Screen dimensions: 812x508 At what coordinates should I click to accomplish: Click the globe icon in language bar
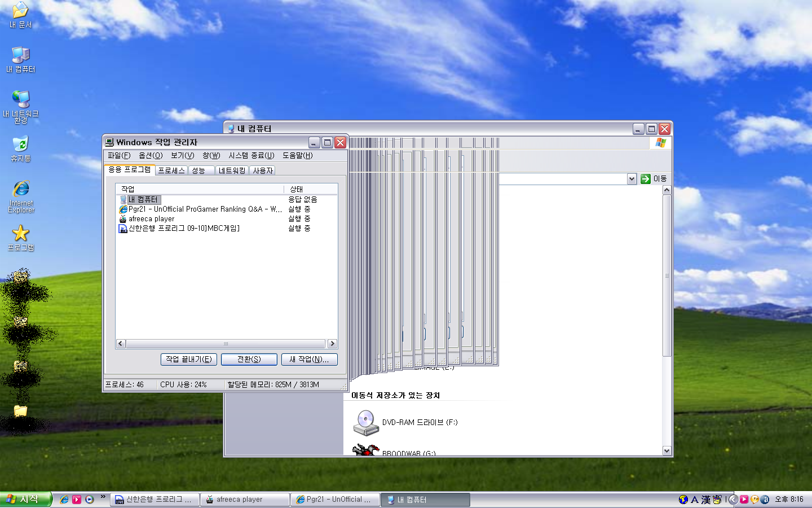point(683,500)
